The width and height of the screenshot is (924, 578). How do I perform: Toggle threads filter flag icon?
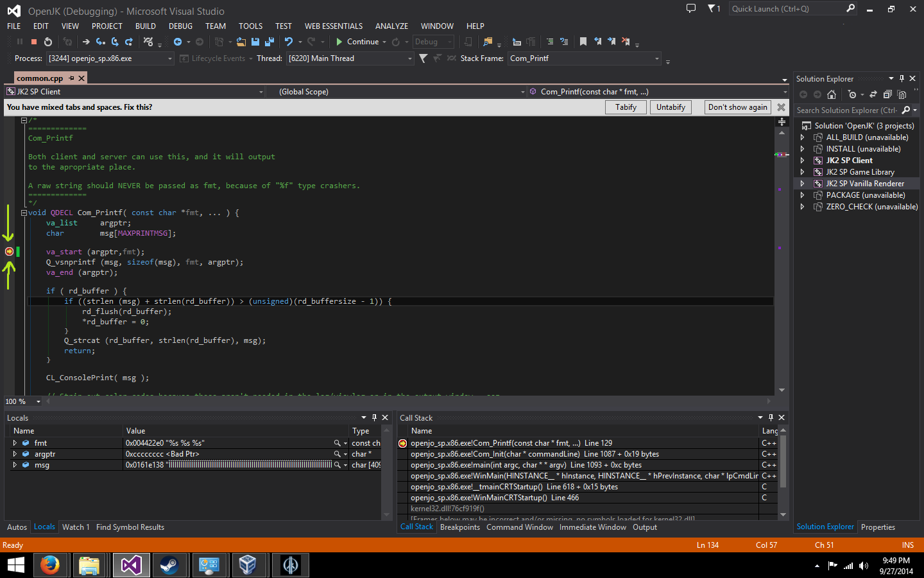(x=423, y=58)
